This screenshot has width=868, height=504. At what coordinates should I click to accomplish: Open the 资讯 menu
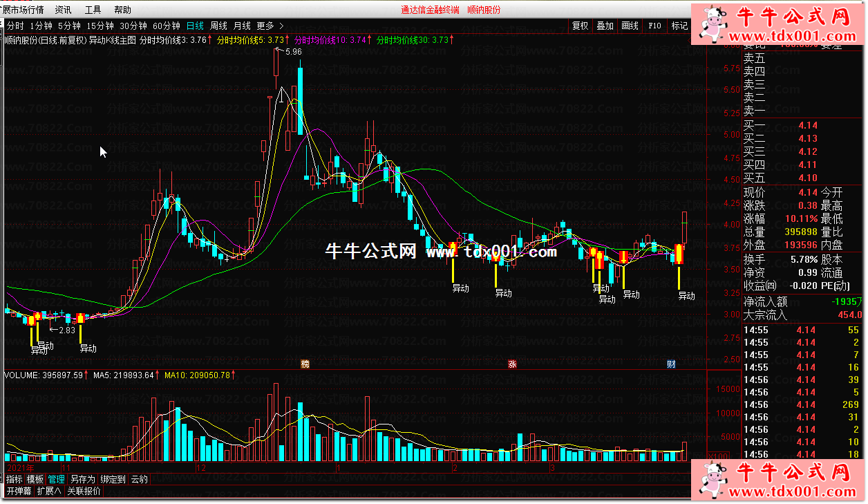coord(63,10)
